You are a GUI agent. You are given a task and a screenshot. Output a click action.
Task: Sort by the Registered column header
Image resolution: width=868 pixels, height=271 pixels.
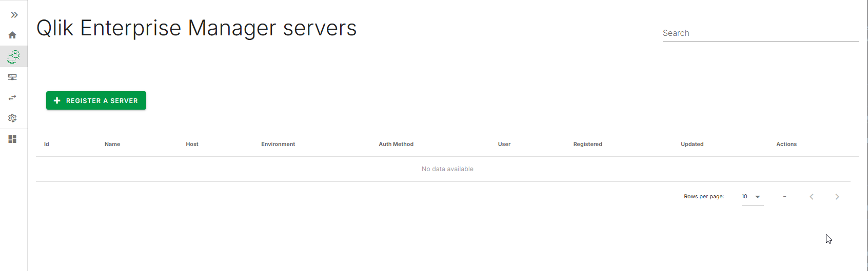coord(588,144)
